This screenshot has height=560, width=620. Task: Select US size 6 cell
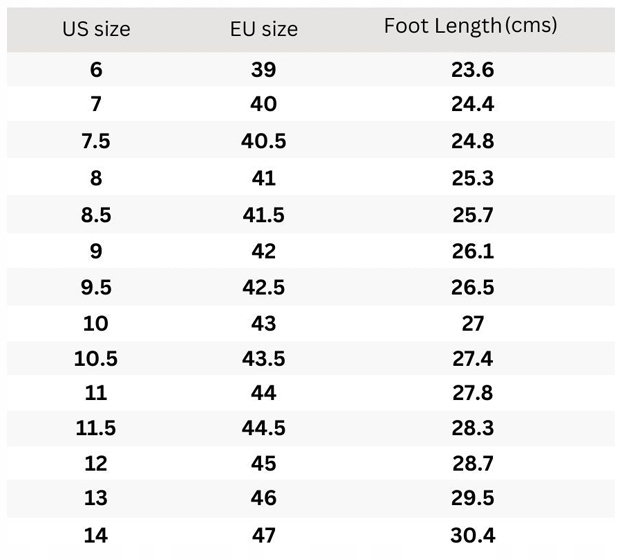click(x=96, y=70)
